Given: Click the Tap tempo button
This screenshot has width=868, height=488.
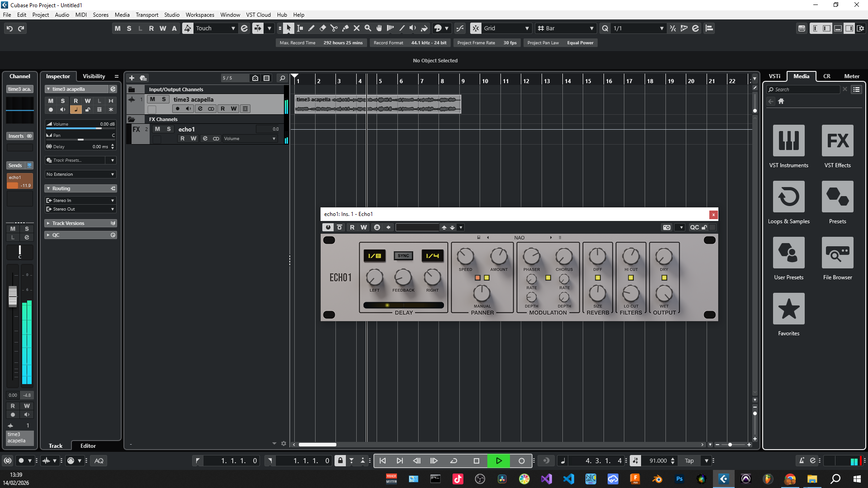Looking at the screenshot, I should [689, 460].
